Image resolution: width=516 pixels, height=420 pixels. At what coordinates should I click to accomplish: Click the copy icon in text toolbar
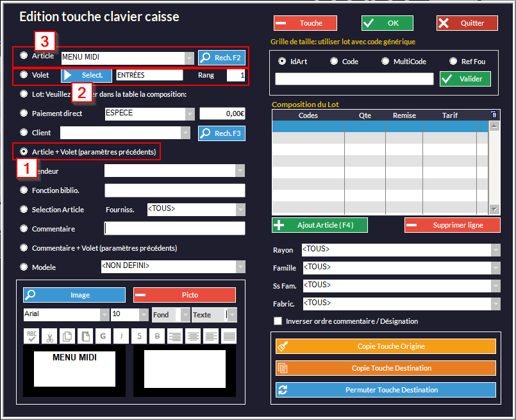click(67, 335)
